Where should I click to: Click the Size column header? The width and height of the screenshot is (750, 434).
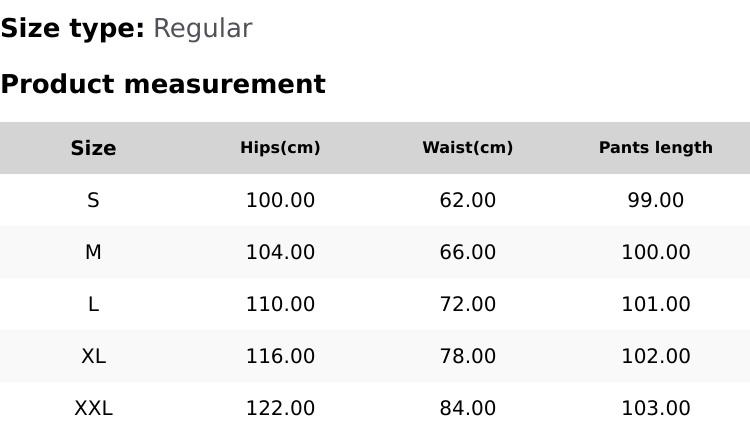(x=93, y=148)
